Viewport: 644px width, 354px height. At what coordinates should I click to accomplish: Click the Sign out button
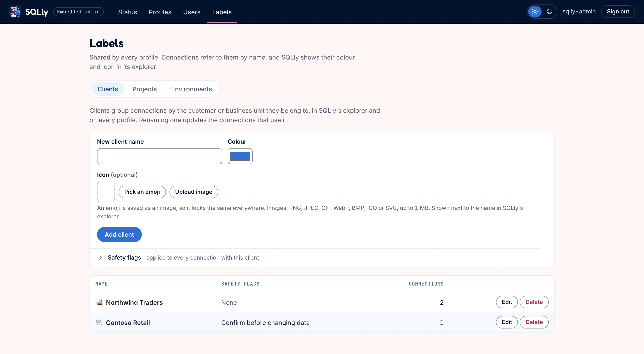point(618,12)
